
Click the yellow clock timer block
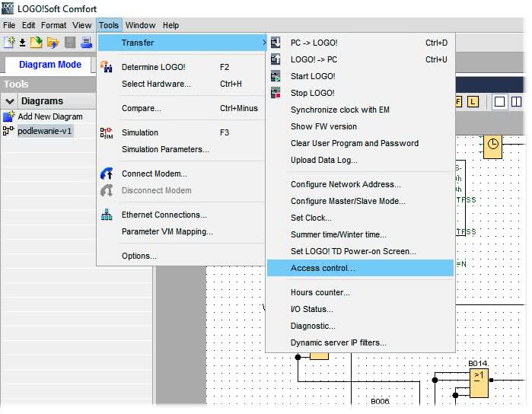492,146
